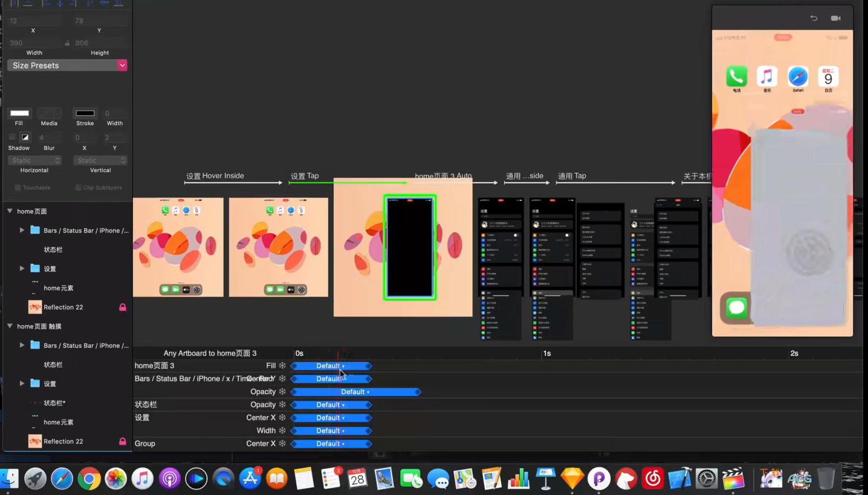
Task: Open Principle from the Dock
Action: 599,478
